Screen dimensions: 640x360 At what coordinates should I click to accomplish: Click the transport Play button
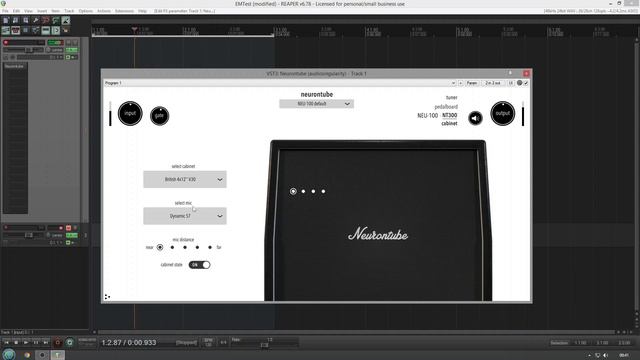coord(26,342)
